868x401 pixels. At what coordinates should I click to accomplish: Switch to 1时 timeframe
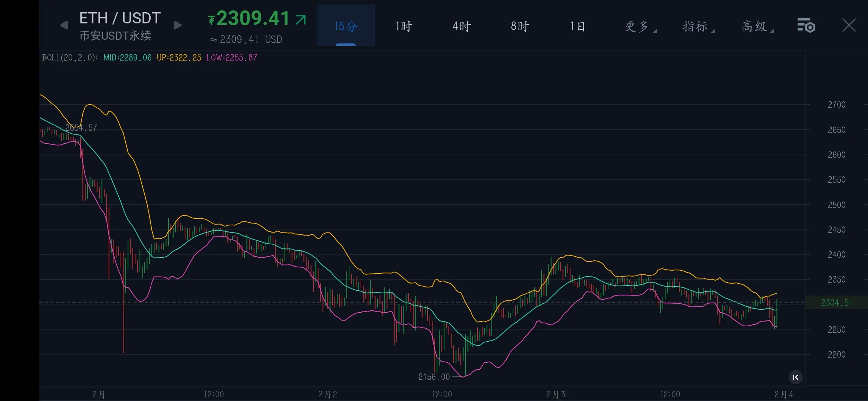(x=404, y=26)
